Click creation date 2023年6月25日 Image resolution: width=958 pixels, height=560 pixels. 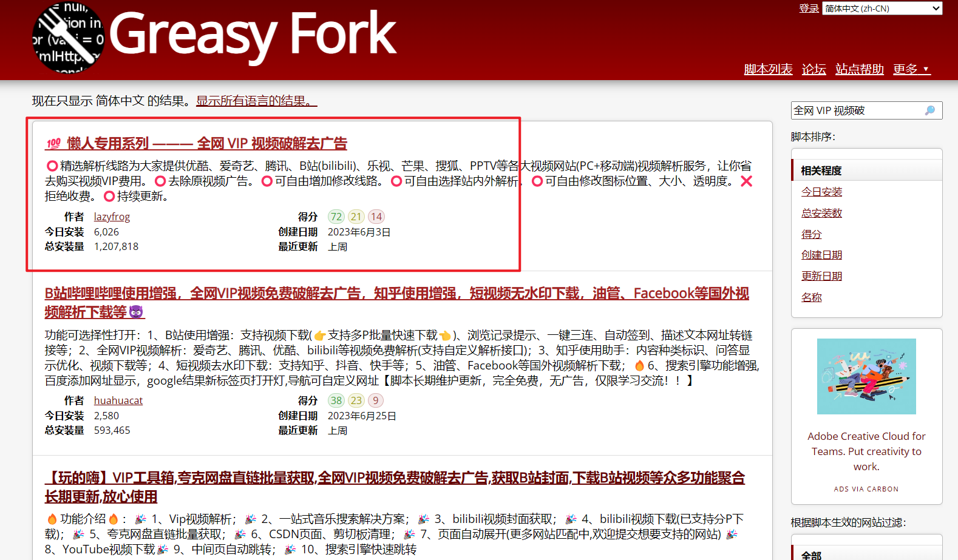(x=362, y=416)
